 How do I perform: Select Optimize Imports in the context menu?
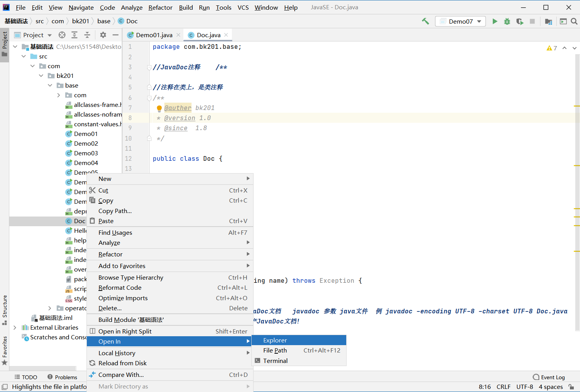pos(170,298)
